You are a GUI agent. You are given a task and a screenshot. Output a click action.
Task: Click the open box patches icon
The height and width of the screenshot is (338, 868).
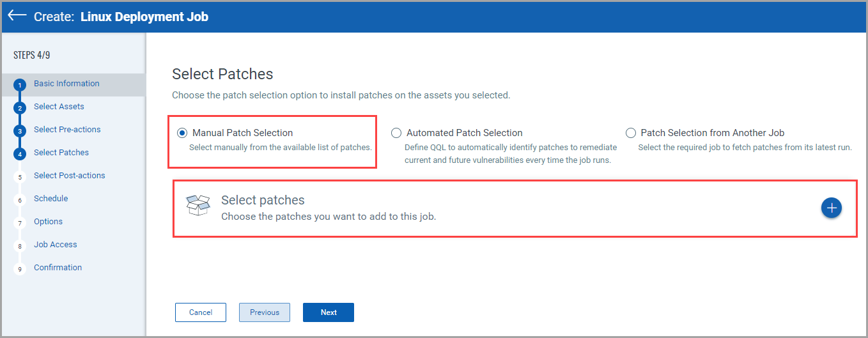tap(198, 206)
